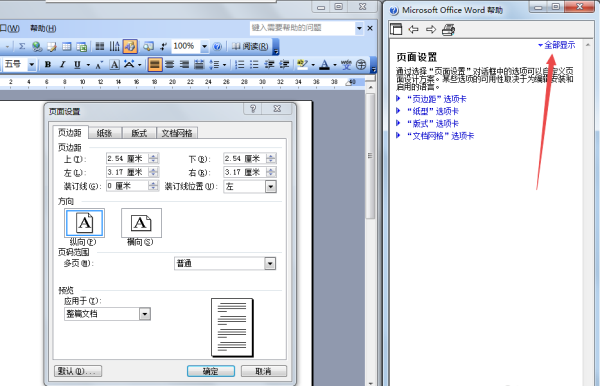Click the enclosed characters circle icon
The image size is (600, 386).
[361, 65]
